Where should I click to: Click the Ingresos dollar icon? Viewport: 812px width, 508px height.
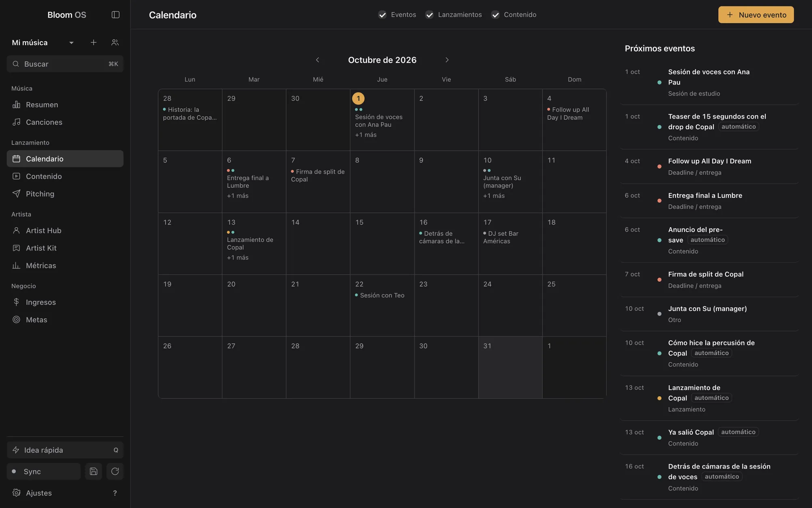[16, 302]
